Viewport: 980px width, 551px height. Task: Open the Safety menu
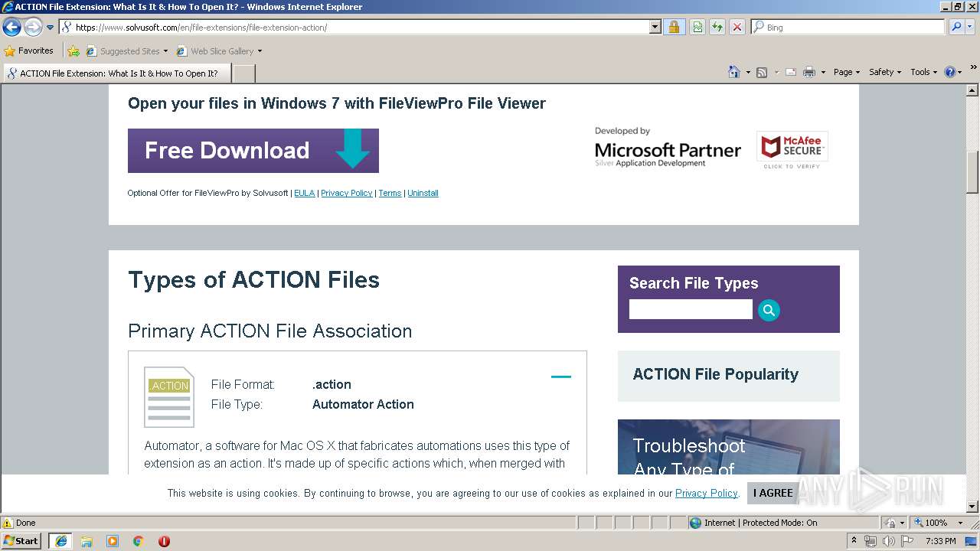pyautogui.click(x=885, y=72)
